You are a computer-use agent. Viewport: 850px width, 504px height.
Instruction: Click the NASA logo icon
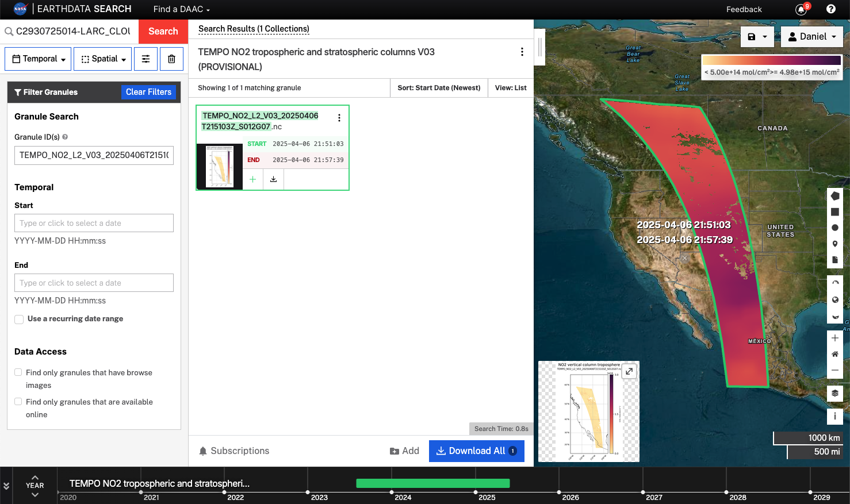20,9
